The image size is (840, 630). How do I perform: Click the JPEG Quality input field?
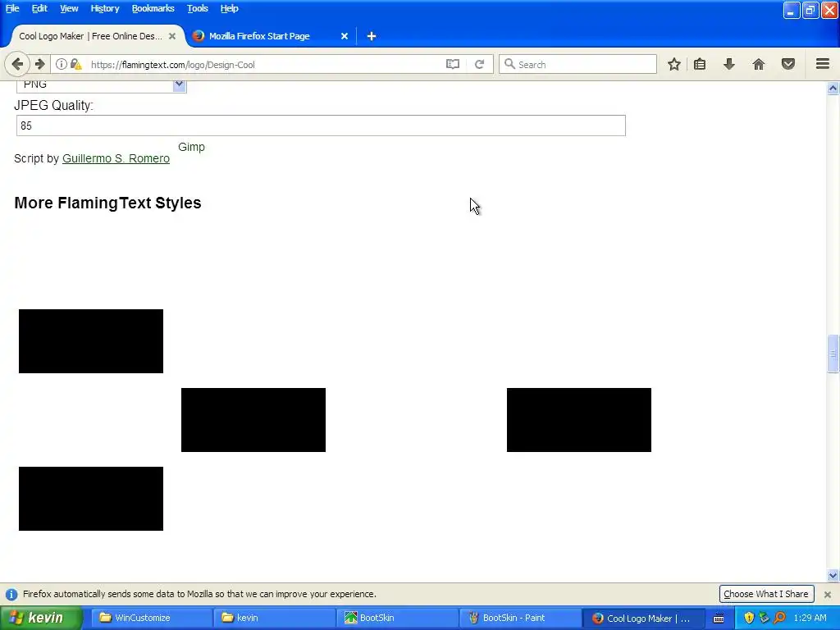pyautogui.click(x=321, y=126)
